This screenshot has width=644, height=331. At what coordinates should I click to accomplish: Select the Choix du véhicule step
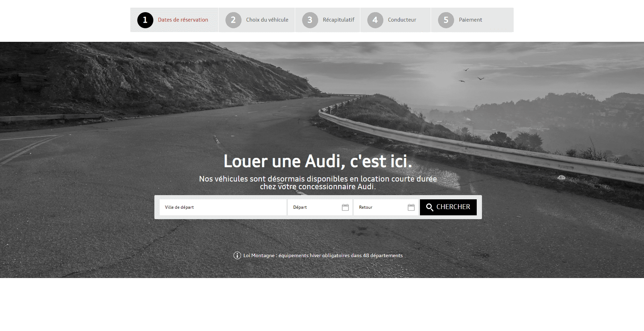pos(257,20)
